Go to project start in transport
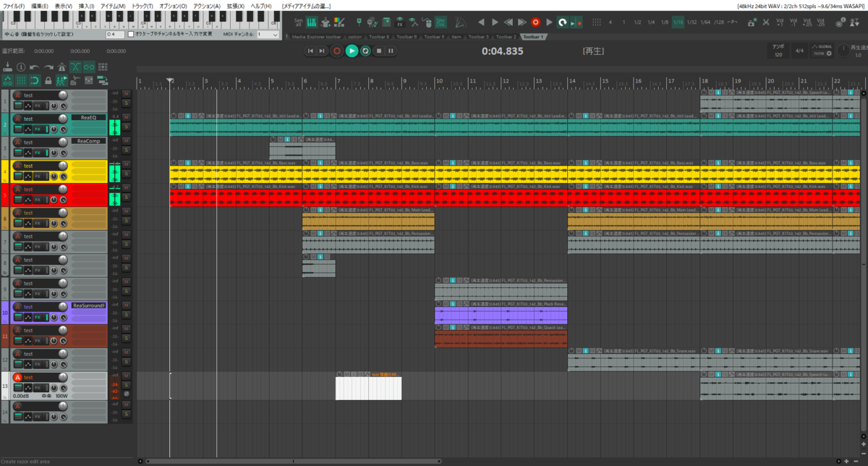The image size is (868, 466). [x=310, y=51]
